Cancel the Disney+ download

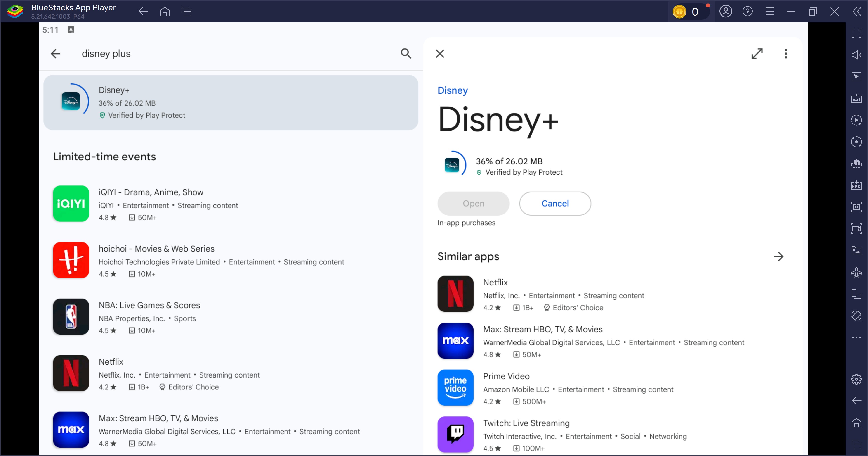pyautogui.click(x=555, y=203)
